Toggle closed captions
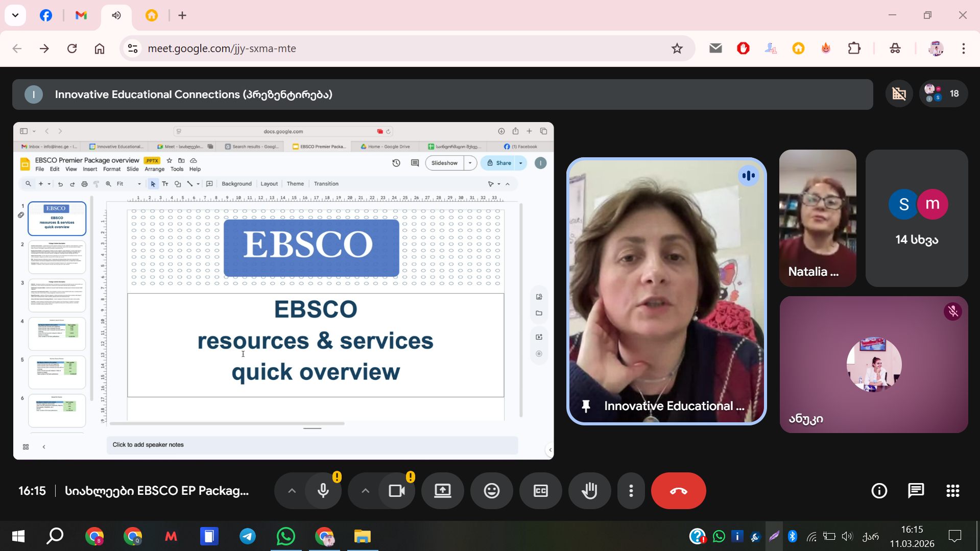This screenshot has height=551, width=980. pyautogui.click(x=540, y=491)
